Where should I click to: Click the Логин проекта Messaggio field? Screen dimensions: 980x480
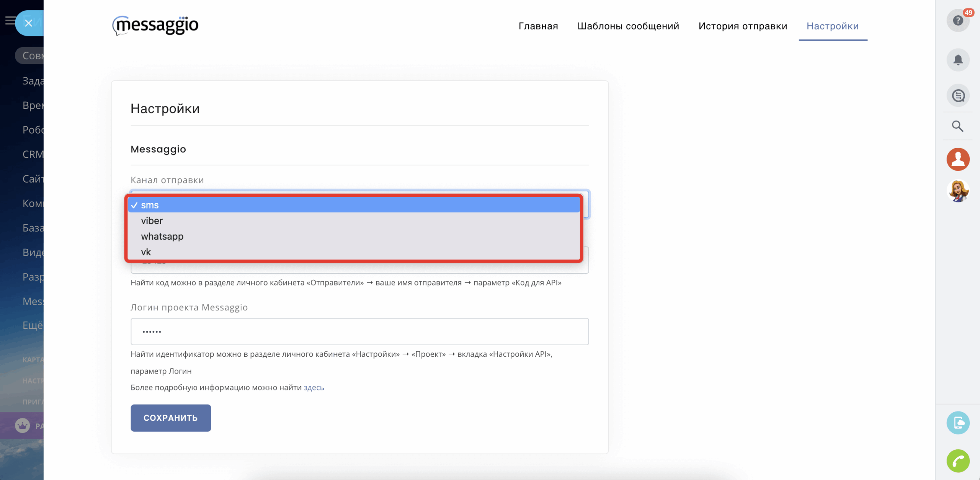click(x=359, y=331)
